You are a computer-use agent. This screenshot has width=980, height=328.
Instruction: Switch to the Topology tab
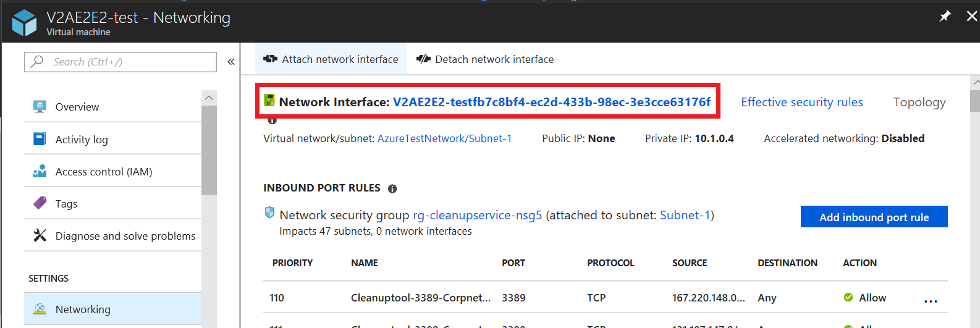[x=919, y=102]
